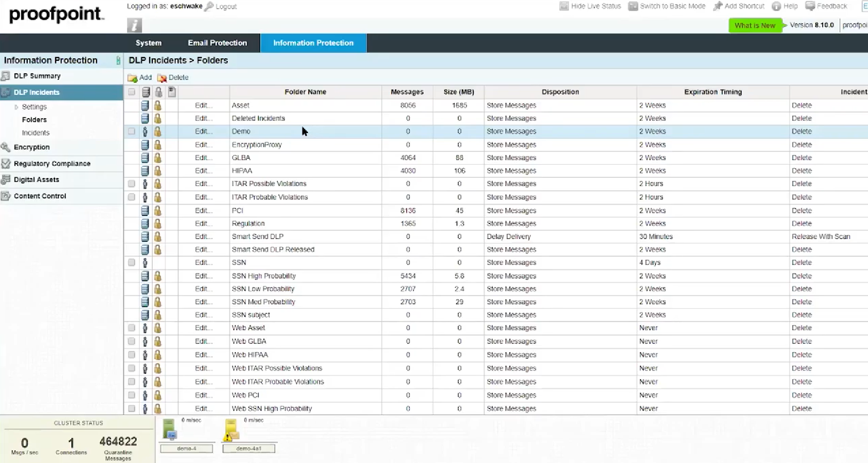The width and height of the screenshot is (868, 463).
Task: Expand the Settings tree node
Action: pyautogui.click(x=16, y=107)
